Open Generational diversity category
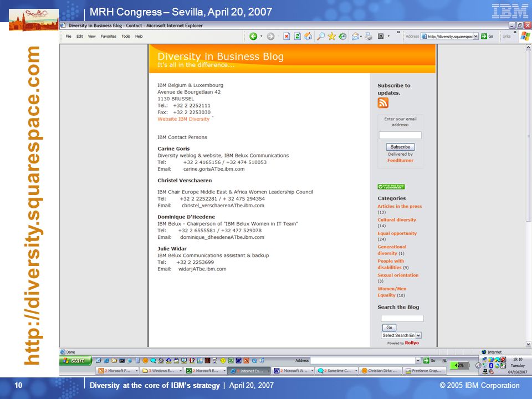This screenshot has height=399, width=532. coord(392,250)
